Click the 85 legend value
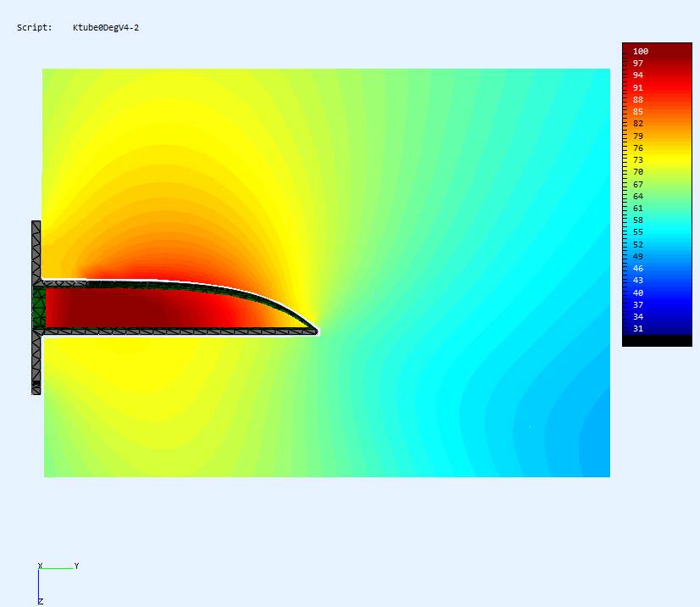Viewport: 700px width, 607px height. (x=638, y=112)
